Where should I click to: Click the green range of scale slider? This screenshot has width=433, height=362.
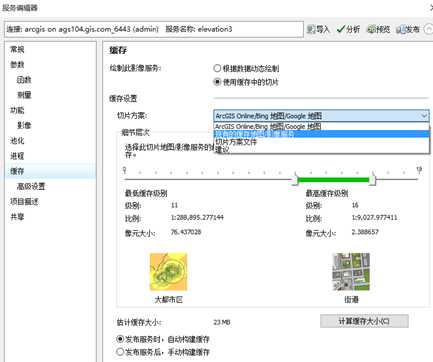334,180
